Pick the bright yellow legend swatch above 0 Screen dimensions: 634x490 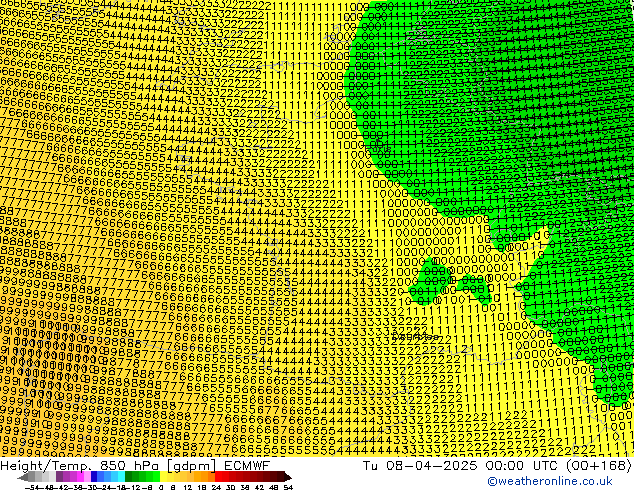pyautogui.click(x=163, y=477)
